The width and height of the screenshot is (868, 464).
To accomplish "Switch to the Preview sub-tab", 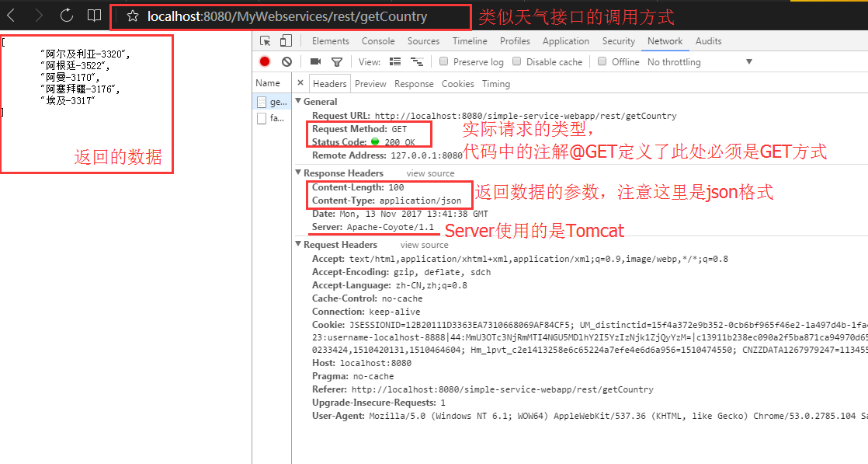I will tap(370, 84).
